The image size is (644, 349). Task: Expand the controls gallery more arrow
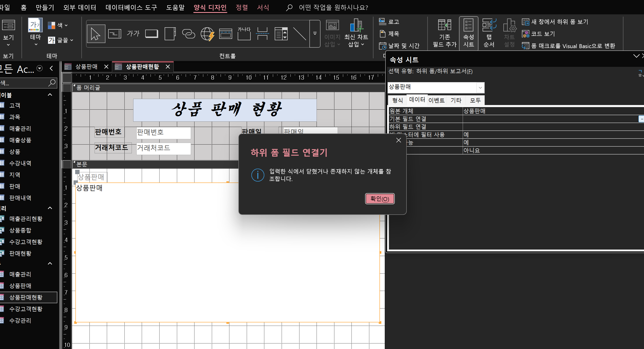pos(315,34)
